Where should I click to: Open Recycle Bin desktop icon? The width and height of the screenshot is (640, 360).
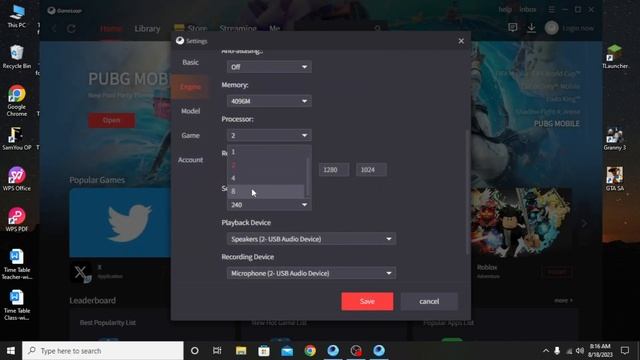point(17,57)
